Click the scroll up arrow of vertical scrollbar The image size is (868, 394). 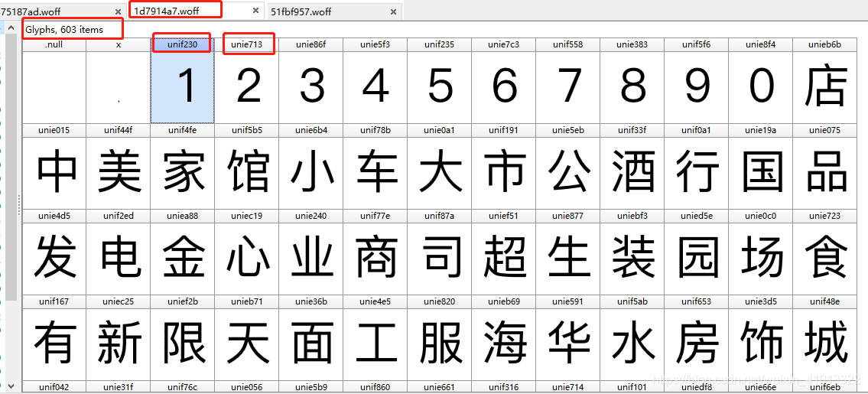click(x=11, y=27)
